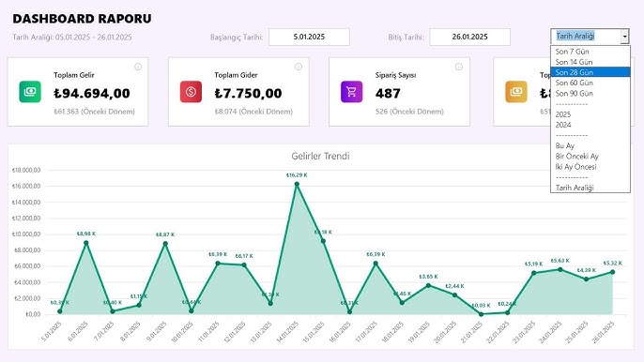Click the purple Sipariş Sayısı cart icon
The height and width of the screenshot is (362, 644).
pos(351,92)
